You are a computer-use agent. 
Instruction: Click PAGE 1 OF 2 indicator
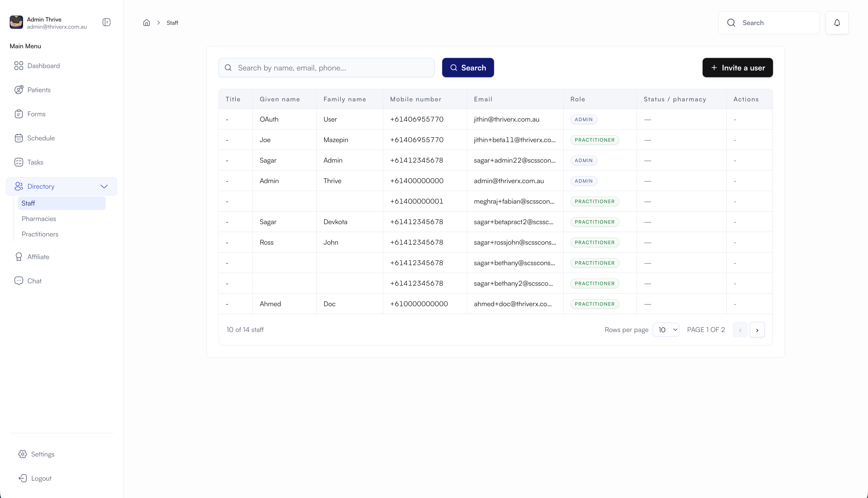click(706, 330)
